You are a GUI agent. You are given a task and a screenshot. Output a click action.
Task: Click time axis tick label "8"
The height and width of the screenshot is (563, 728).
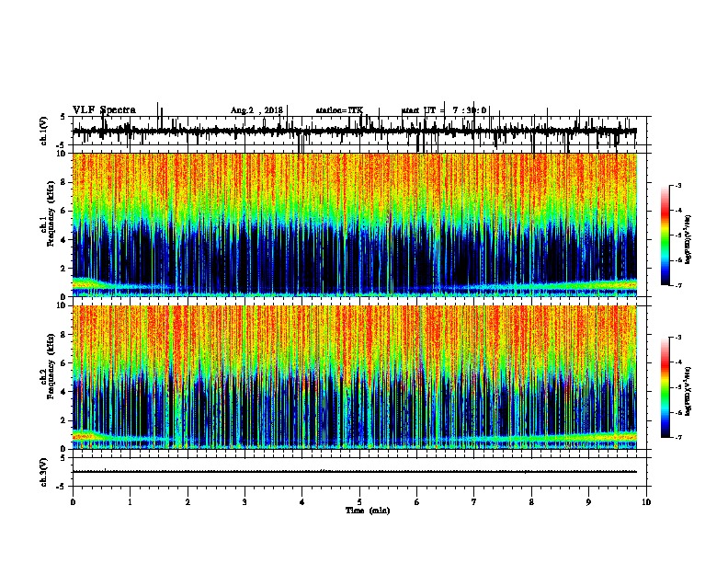pyautogui.click(x=531, y=502)
